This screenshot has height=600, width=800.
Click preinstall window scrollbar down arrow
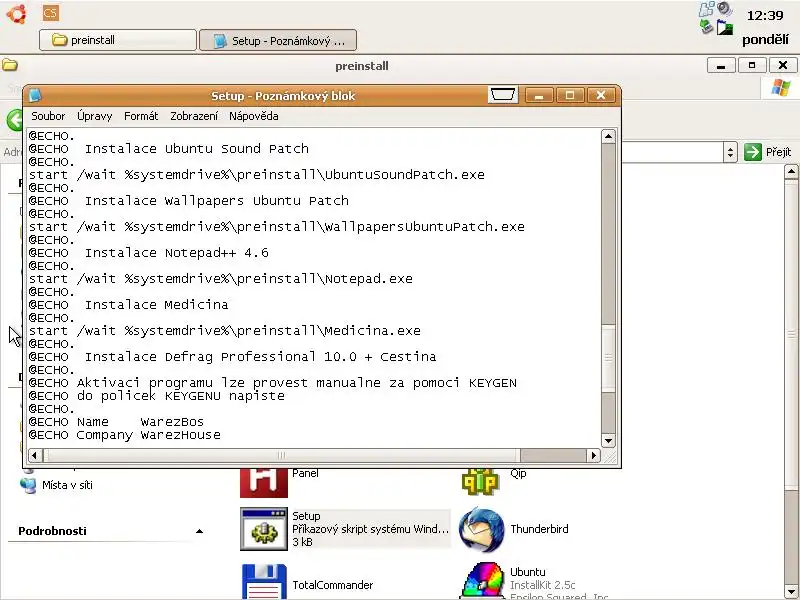pos(791,590)
